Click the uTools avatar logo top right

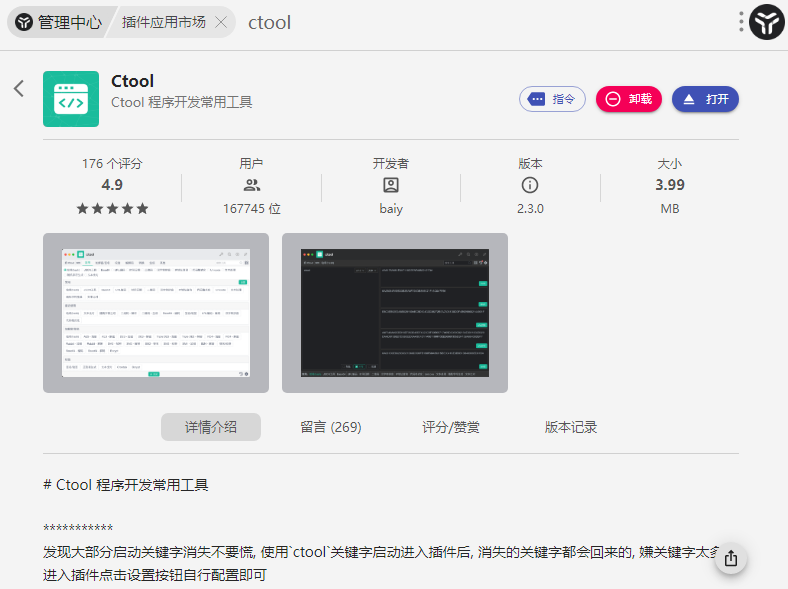click(766, 22)
